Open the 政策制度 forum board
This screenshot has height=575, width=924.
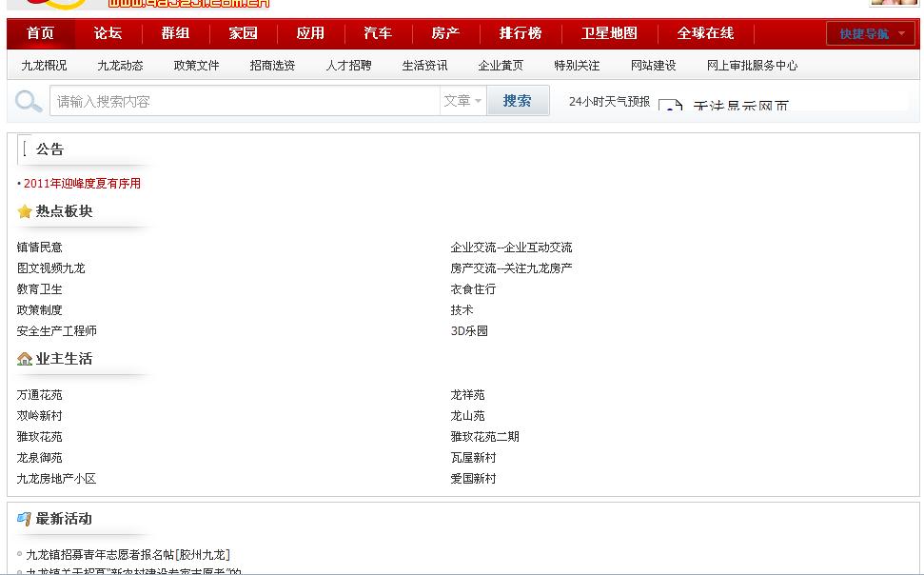[x=39, y=310]
